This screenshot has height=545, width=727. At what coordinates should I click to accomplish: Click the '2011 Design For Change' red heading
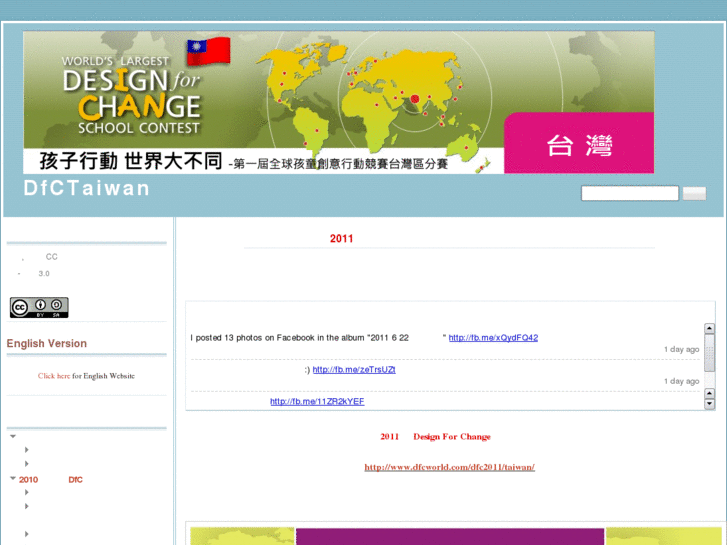(x=435, y=436)
